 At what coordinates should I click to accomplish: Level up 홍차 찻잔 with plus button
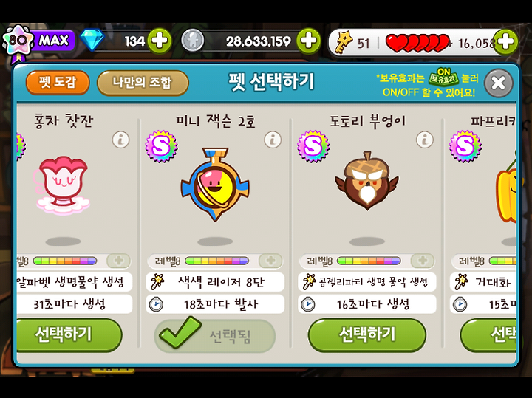coord(118,261)
